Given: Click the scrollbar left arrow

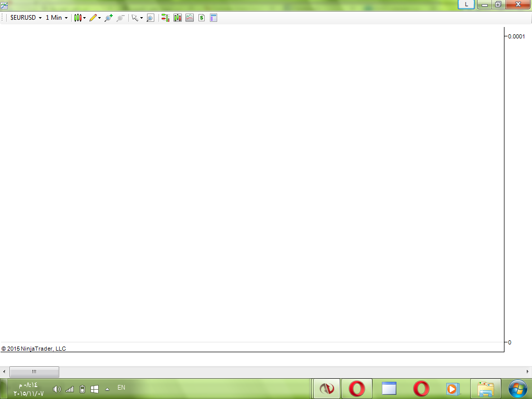Looking at the screenshot, I should click(x=4, y=371).
